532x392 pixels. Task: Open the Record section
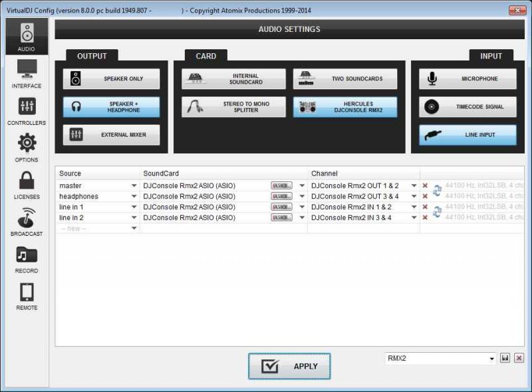click(x=27, y=259)
